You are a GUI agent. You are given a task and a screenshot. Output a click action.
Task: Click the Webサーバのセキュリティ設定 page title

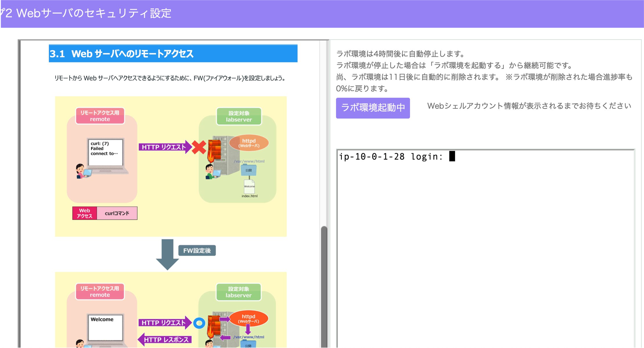click(x=94, y=13)
